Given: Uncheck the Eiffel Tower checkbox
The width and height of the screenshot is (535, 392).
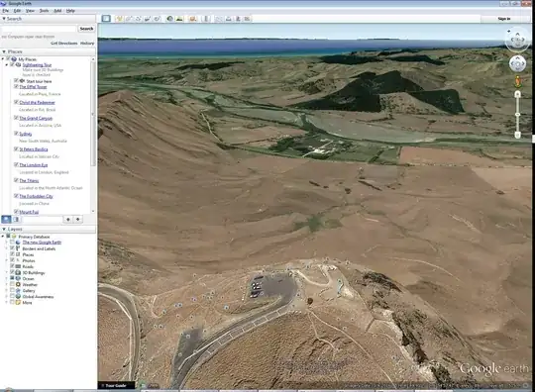Looking at the screenshot, I should (x=16, y=86).
